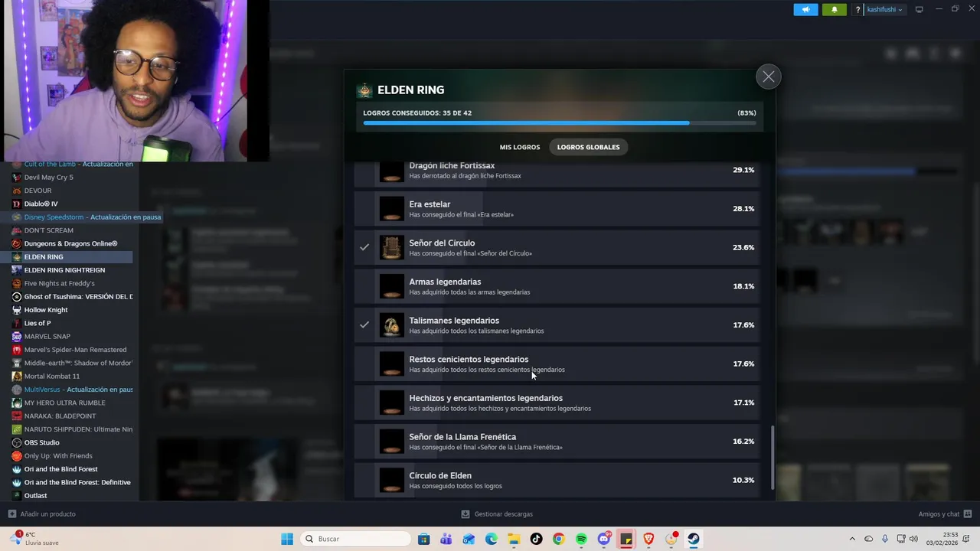Click the Armas legendarias locked icon
Image resolution: width=980 pixels, height=551 pixels.
392,286
